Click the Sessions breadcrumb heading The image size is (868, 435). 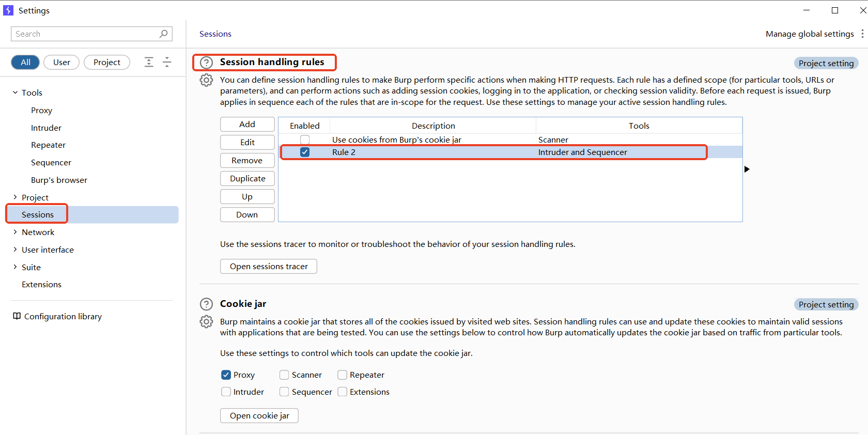tap(215, 34)
